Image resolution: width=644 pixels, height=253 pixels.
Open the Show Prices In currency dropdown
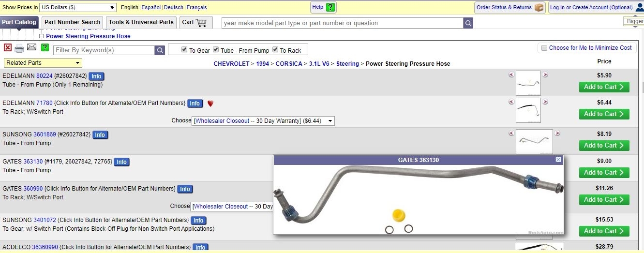78,7
